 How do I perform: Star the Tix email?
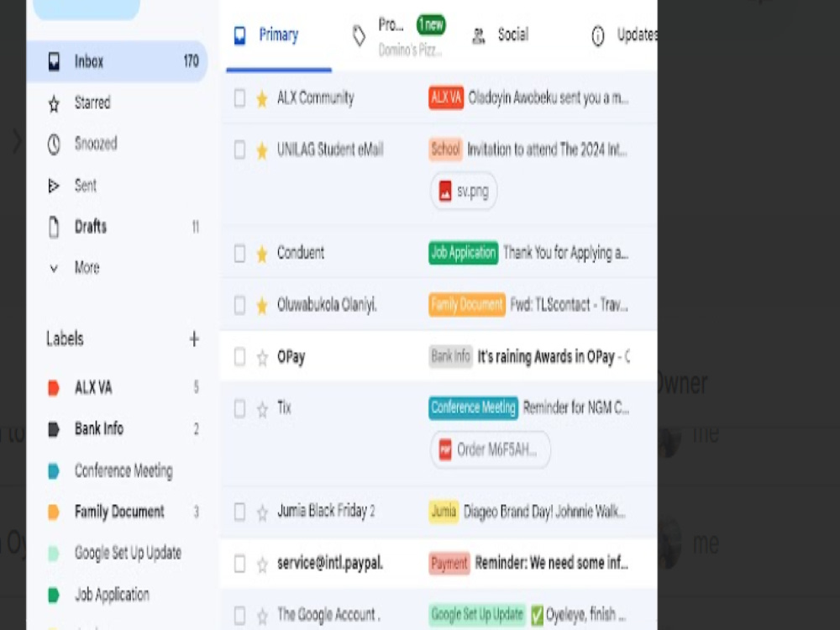coord(262,409)
